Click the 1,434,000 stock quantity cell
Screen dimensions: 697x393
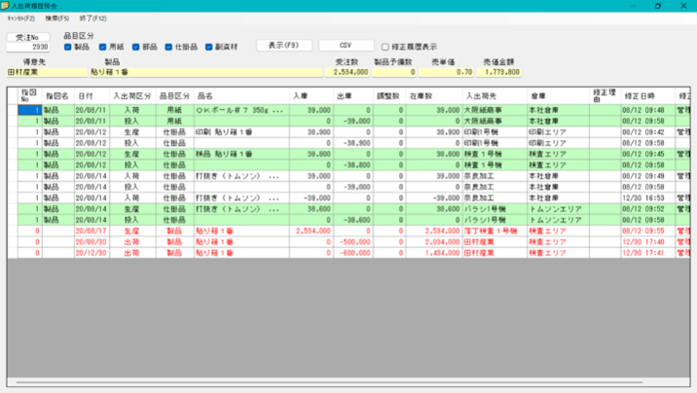pos(434,253)
